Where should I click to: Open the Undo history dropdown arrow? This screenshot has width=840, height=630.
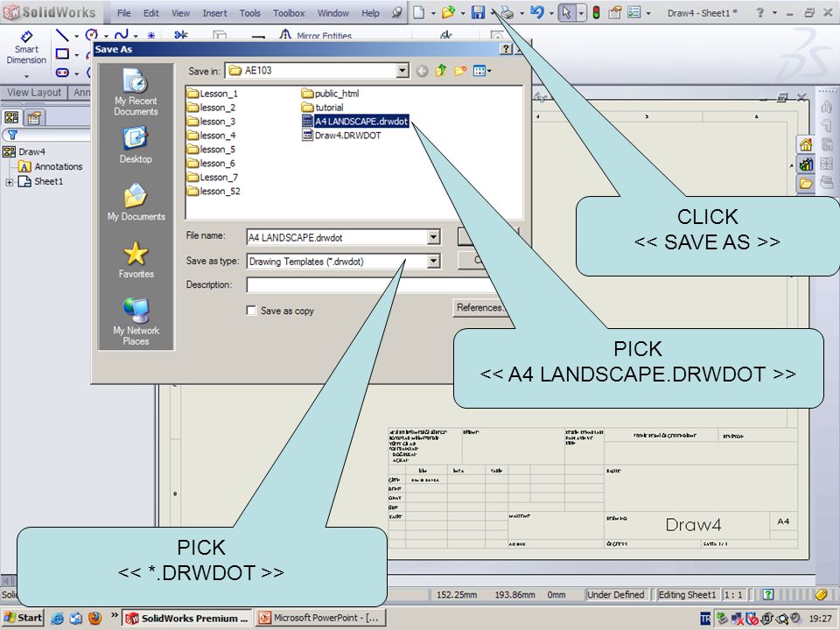coord(550,13)
